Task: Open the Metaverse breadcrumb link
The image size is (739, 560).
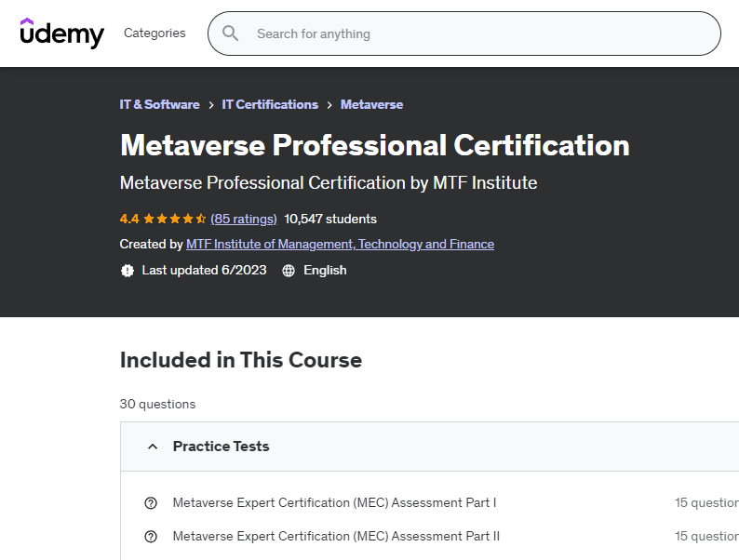Action: (371, 105)
